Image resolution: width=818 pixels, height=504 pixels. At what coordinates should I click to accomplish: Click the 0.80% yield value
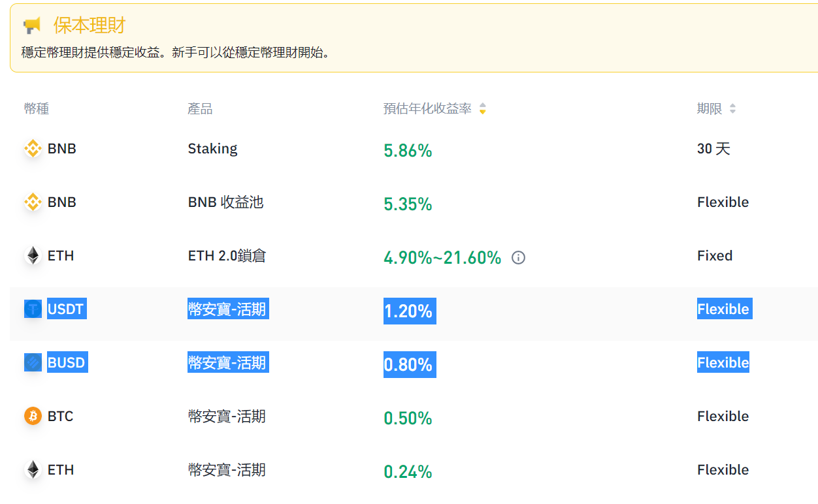(x=410, y=365)
